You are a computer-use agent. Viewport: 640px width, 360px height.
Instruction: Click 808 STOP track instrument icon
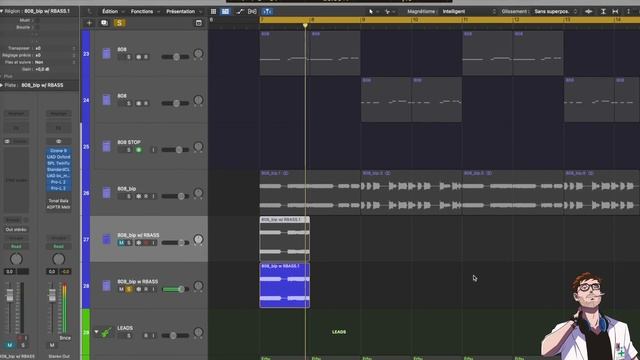(106, 147)
